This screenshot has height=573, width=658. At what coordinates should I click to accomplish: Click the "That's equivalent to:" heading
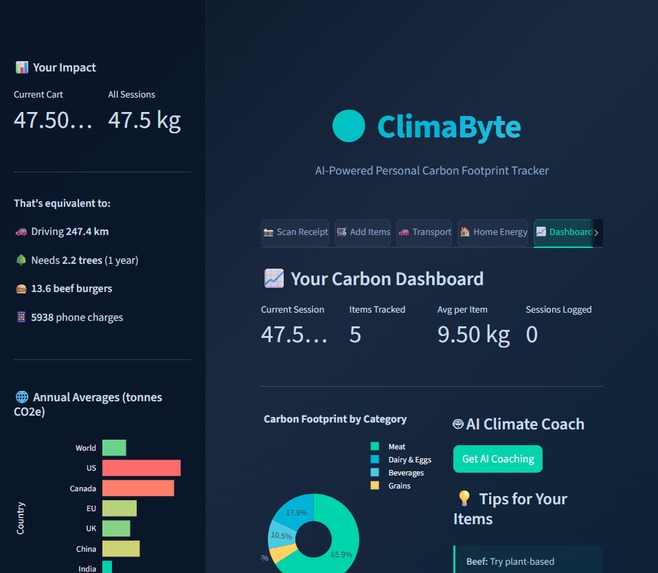62,203
